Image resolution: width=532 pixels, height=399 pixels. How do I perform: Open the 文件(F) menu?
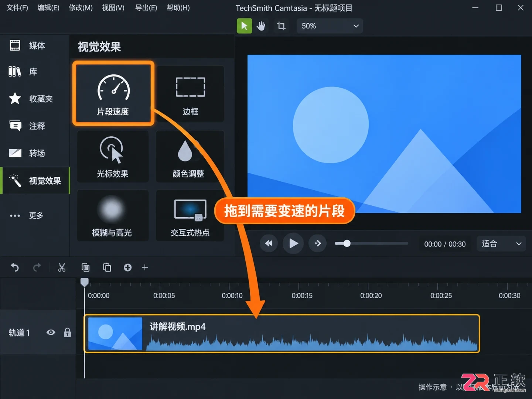coord(17,8)
